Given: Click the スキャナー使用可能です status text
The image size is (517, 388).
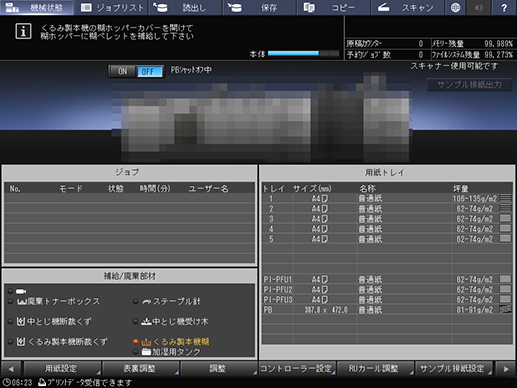Looking at the screenshot, I should (454, 66).
